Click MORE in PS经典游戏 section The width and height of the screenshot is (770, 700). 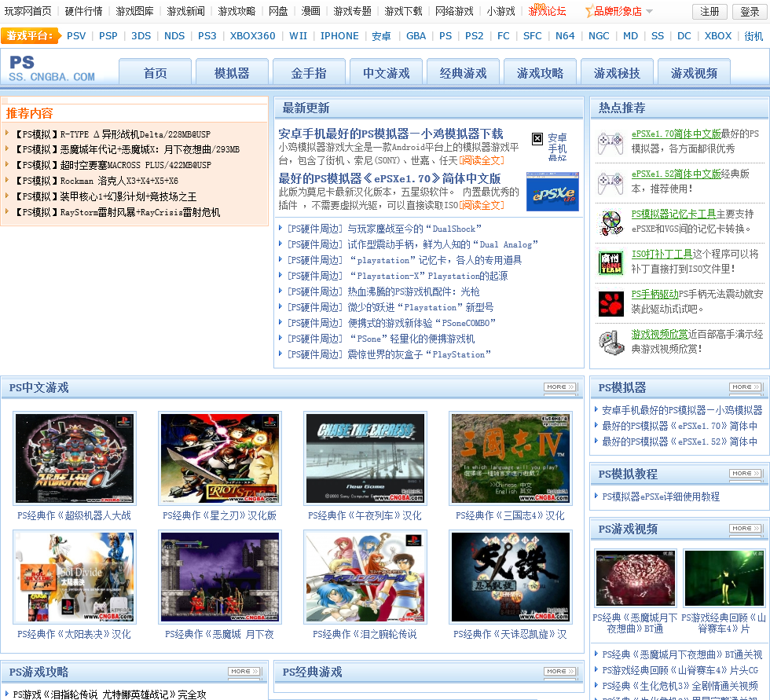coord(560,671)
